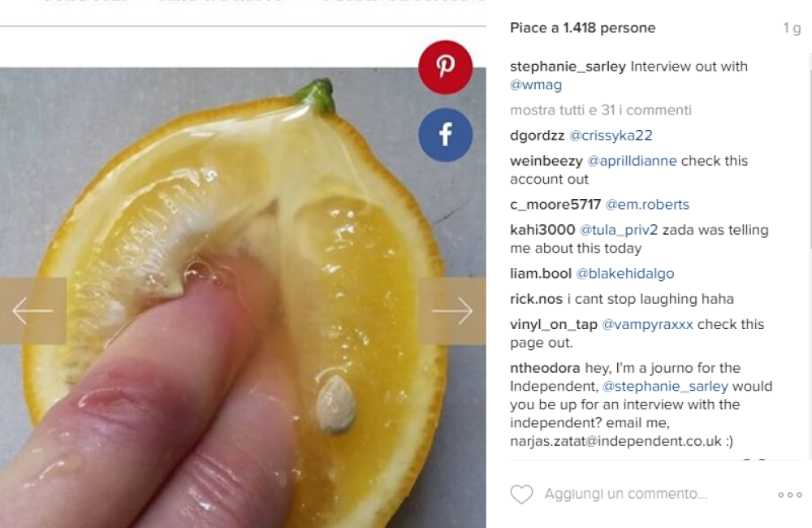812x528 pixels.
Task: Open stephanie_sarley username at caption
Action: coord(568,67)
